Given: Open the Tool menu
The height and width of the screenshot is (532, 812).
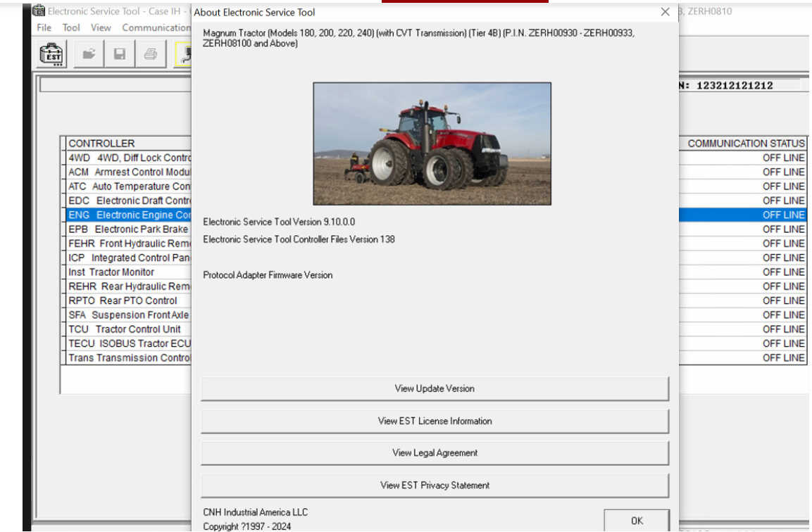Looking at the screenshot, I should pyautogui.click(x=73, y=27).
